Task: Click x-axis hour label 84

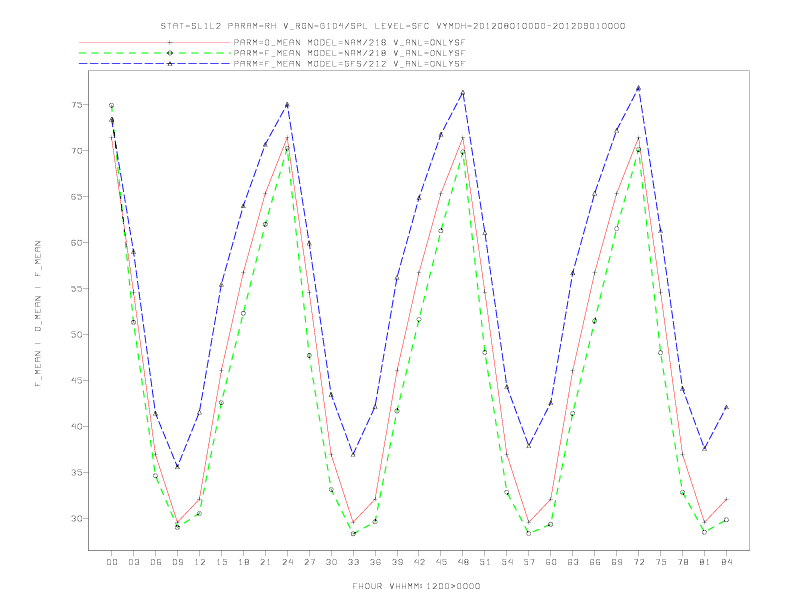Action: click(727, 562)
